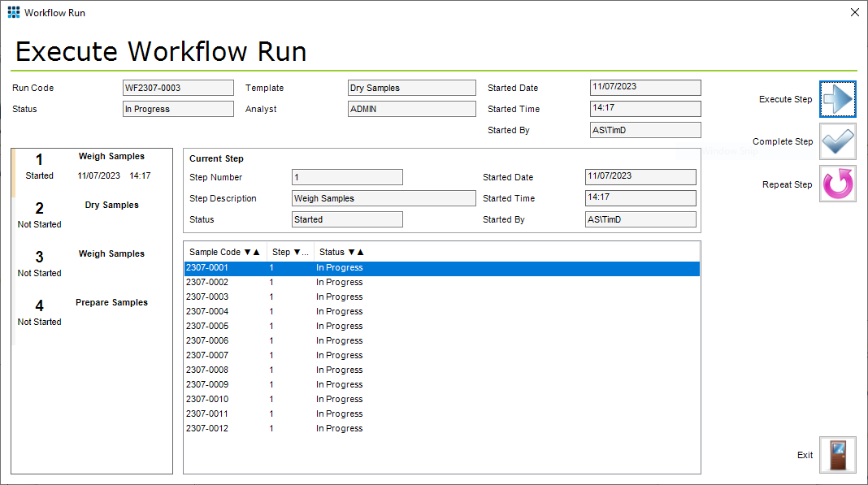Click the Analyst field showing ADMIN
This screenshot has height=485, width=868.
coord(411,108)
